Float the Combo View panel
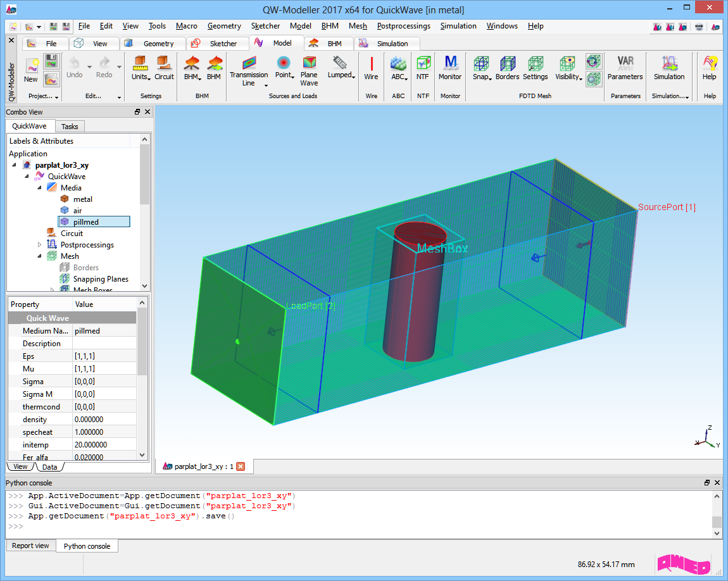 [x=137, y=112]
